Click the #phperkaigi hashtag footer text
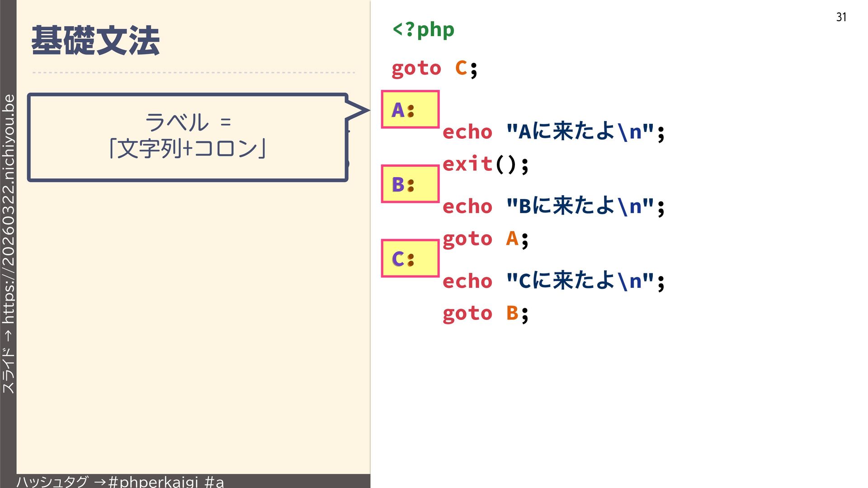The height and width of the screenshot is (488, 868). pos(153,482)
